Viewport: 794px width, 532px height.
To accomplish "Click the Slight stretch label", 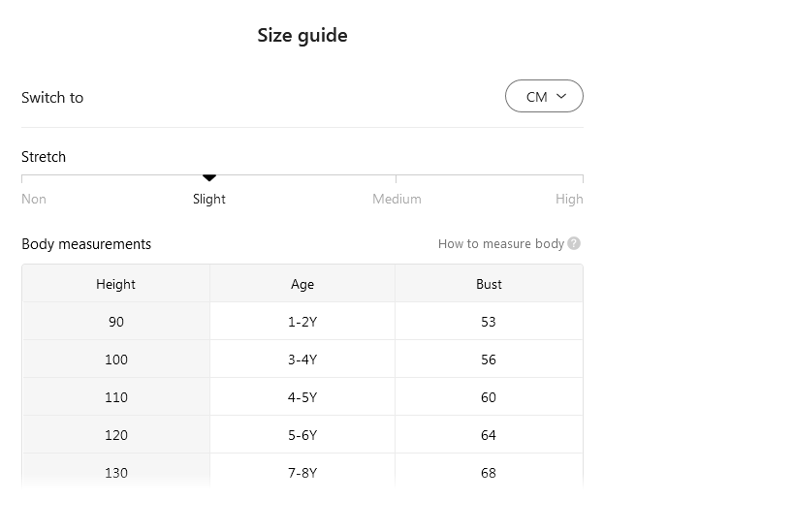I will 208,199.
